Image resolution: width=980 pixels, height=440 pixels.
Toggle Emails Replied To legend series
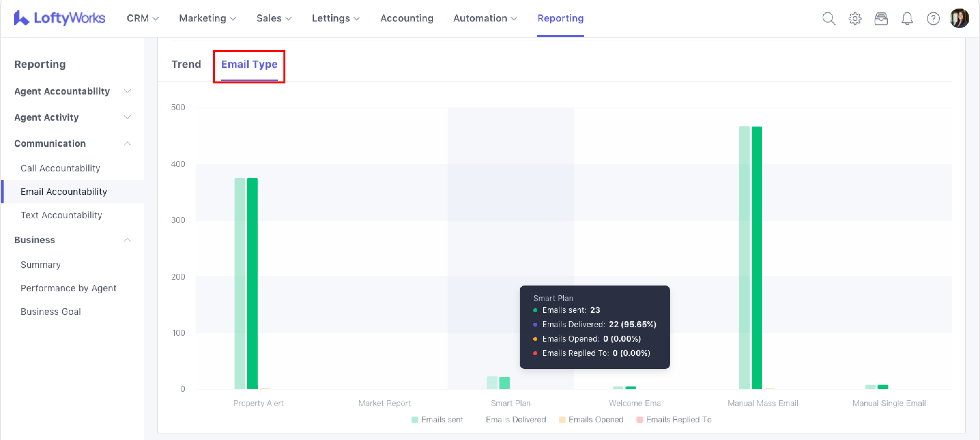pyautogui.click(x=673, y=419)
